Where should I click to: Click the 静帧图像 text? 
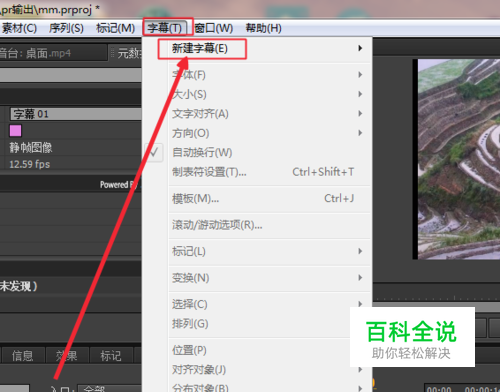31,148
